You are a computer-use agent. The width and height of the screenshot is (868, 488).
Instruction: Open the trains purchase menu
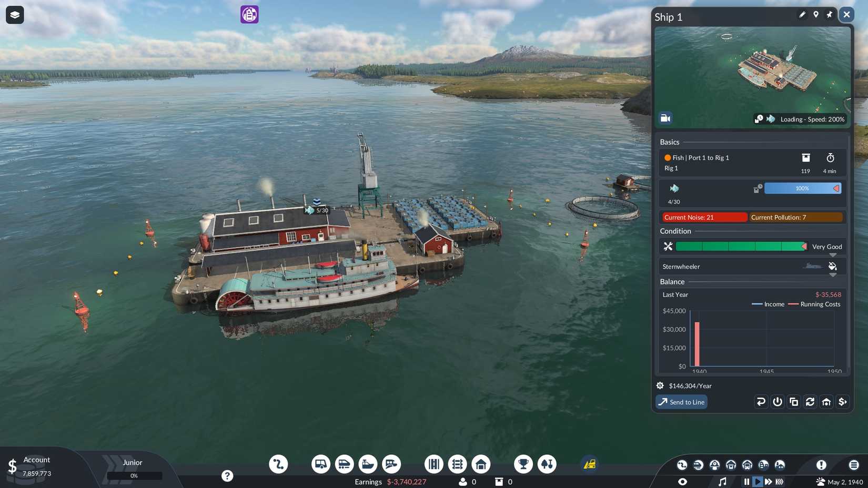click(344, 464)
